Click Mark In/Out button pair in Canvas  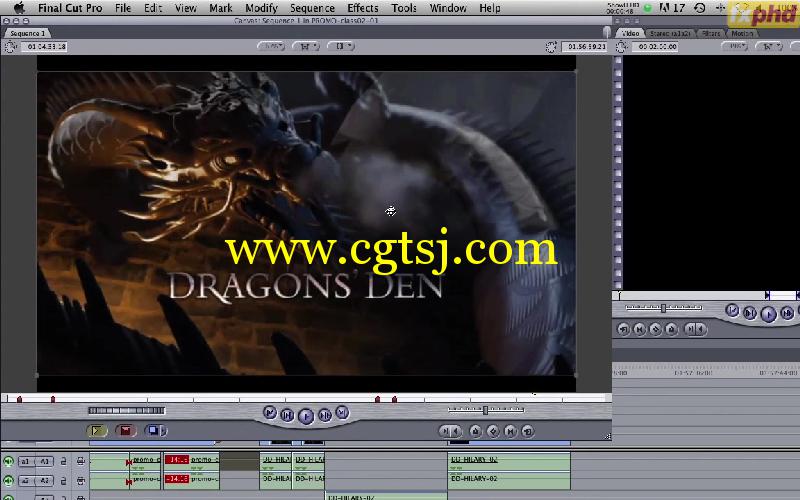click(x=450, y=432)
